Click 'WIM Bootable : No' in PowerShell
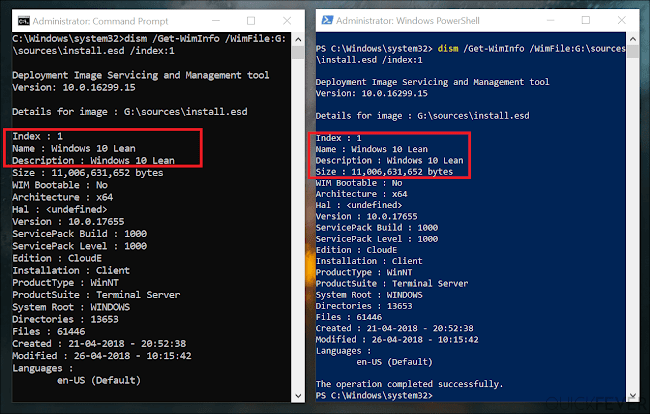 359,183
